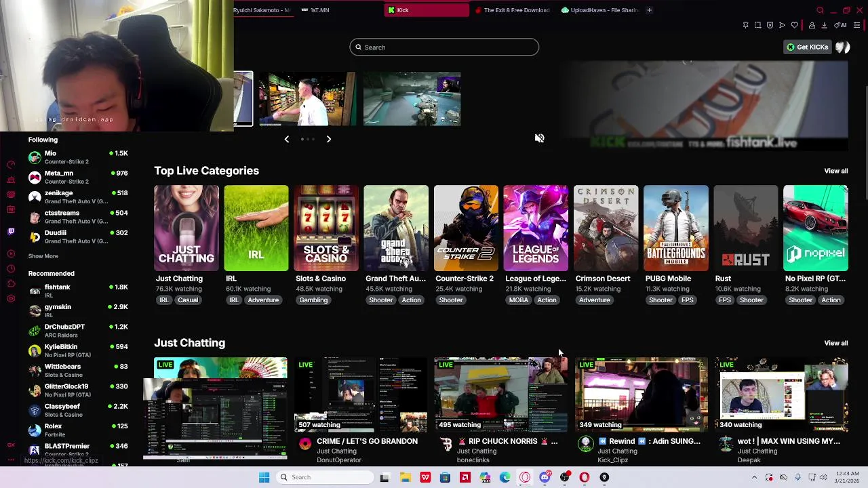The height and width of the screenshot is (488, 868).
Task: Open stream thumbnail with 507 watching
Action: (x=361, y=394)
